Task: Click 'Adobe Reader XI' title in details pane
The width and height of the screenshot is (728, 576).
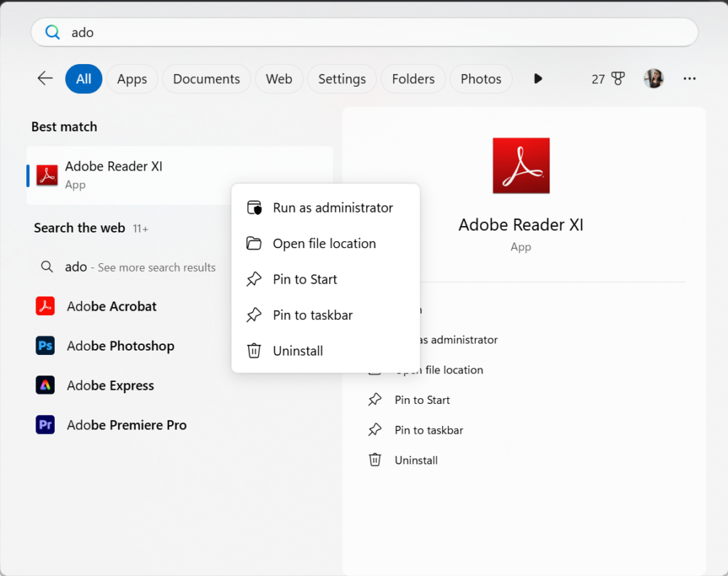Action: [521, 225]
